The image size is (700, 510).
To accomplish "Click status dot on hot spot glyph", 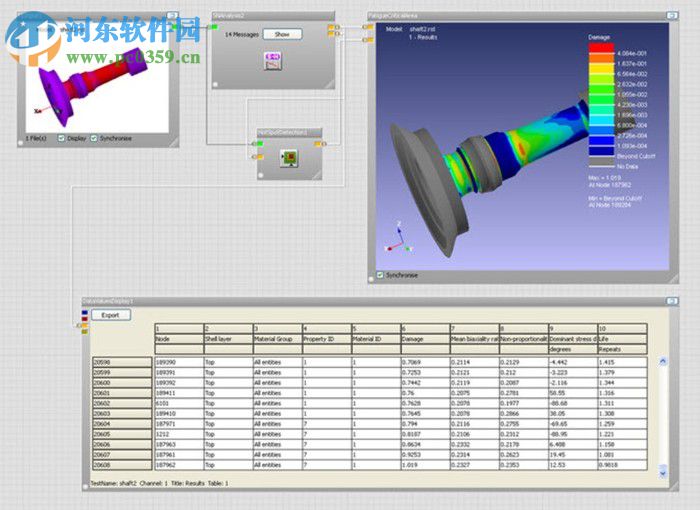I will 261,176.
